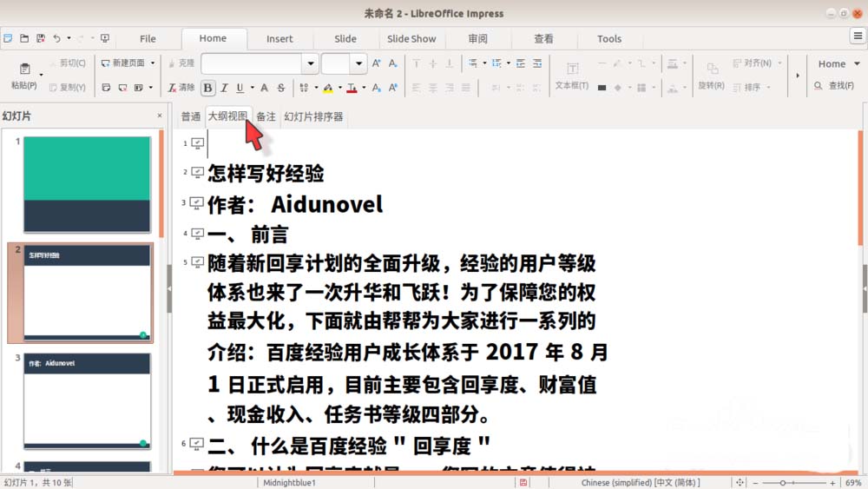
Task: Click the zoom out minus button
Action: [x=755, y=483]
